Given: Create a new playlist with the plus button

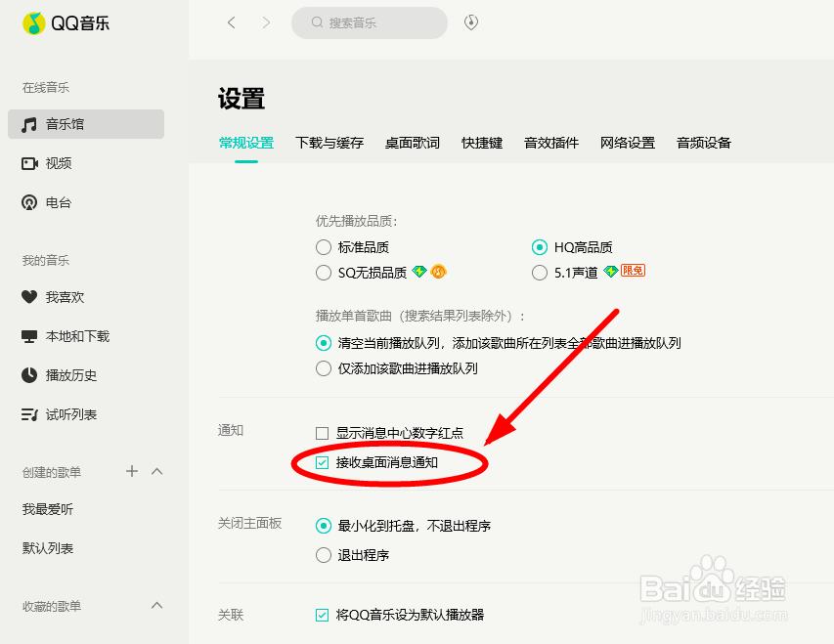Looking at the screenshot, I should 131,471.
